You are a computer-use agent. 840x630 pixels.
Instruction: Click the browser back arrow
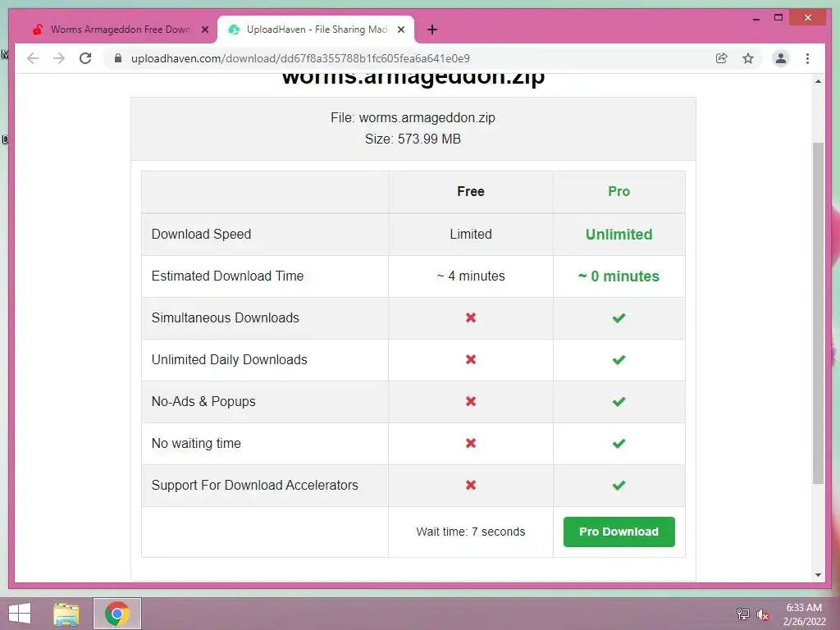click(33, 58)
